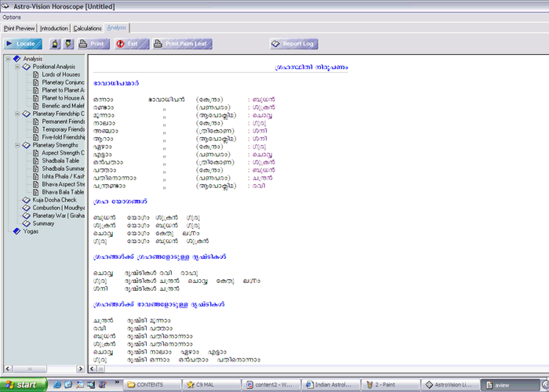This screenshot has width=549, height=392.
Task: Click the Yogas book icon
Action: coord(16,231)
